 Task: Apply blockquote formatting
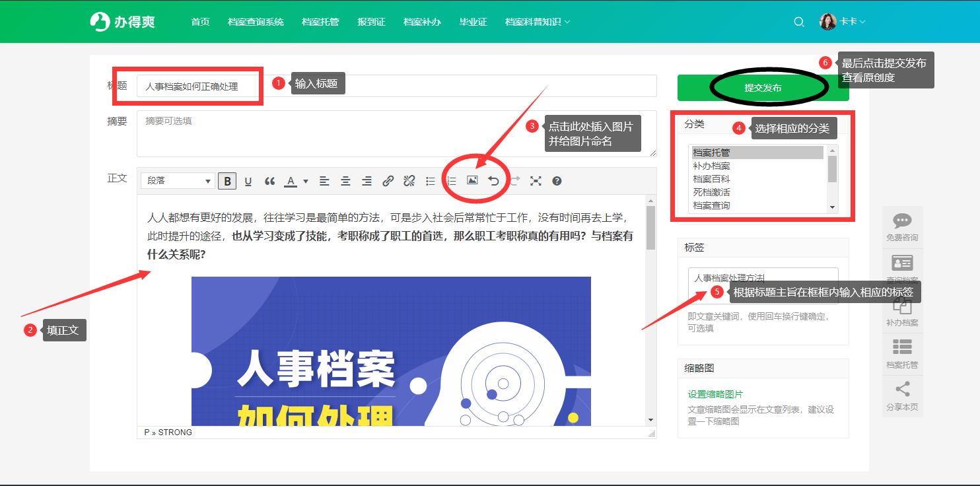[x=269, y=181]
